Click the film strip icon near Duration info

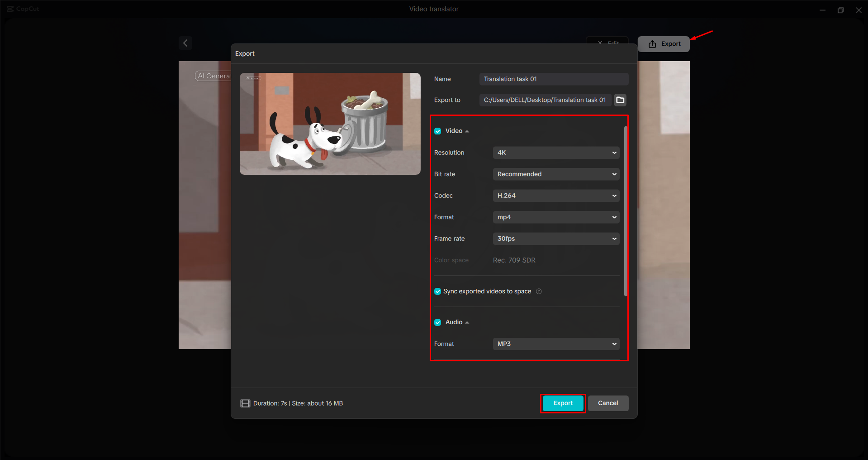click(246, 403)
